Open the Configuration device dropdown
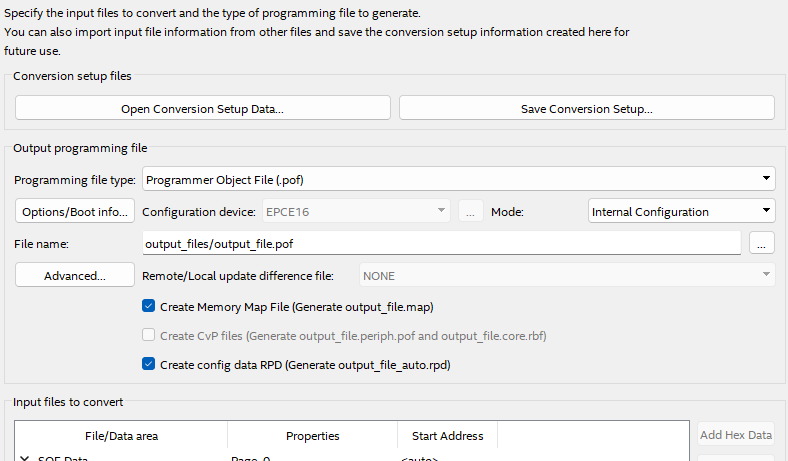 tap(356, 212)
